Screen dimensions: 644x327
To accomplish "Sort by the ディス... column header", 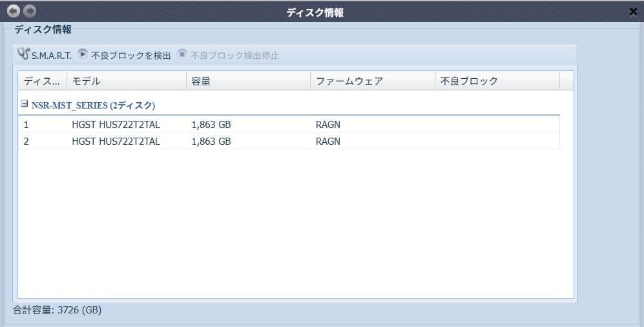I will tap(42, 81).
